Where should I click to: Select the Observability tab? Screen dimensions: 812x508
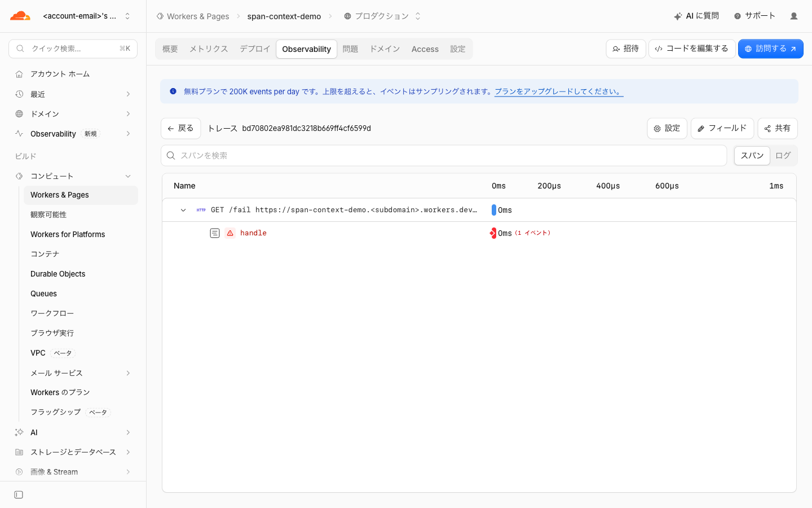coord(307,49)
